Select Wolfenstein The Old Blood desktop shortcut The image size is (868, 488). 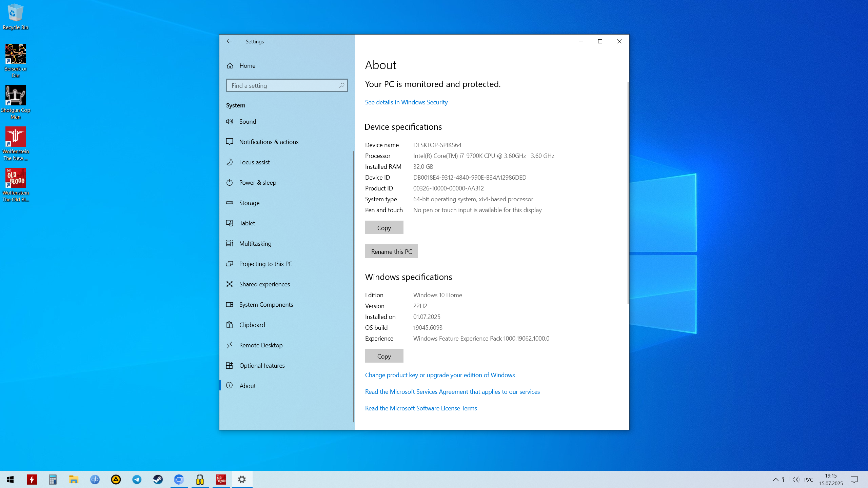pyautogui.click(x=16, y=185)
